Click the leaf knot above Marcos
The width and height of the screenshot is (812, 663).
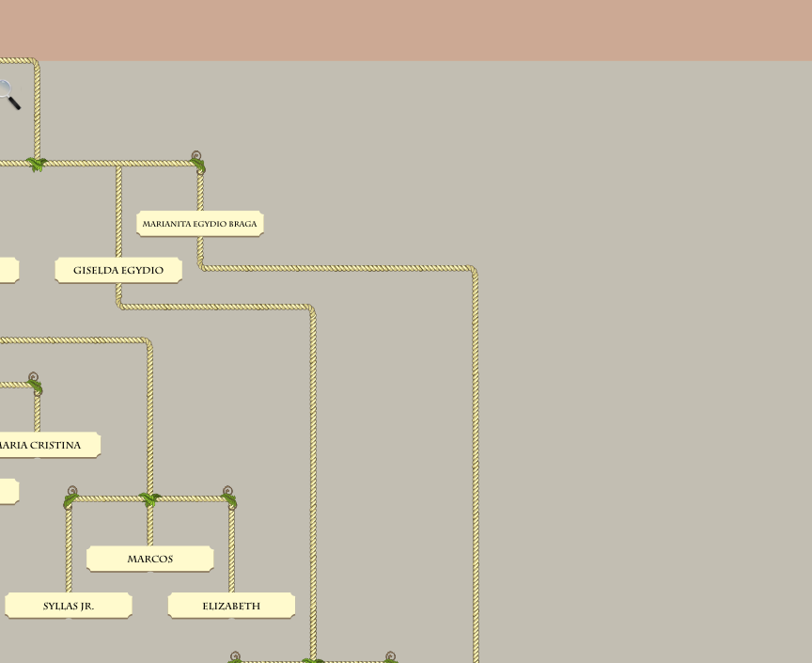(x=149, y=498)
